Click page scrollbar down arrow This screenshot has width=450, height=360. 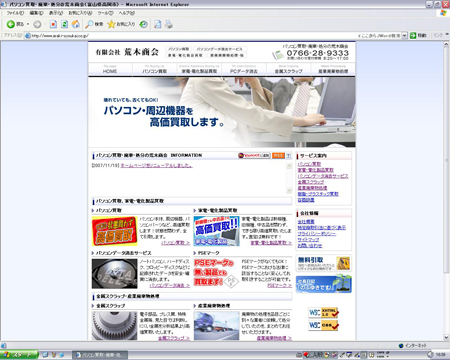pos(446,337)
